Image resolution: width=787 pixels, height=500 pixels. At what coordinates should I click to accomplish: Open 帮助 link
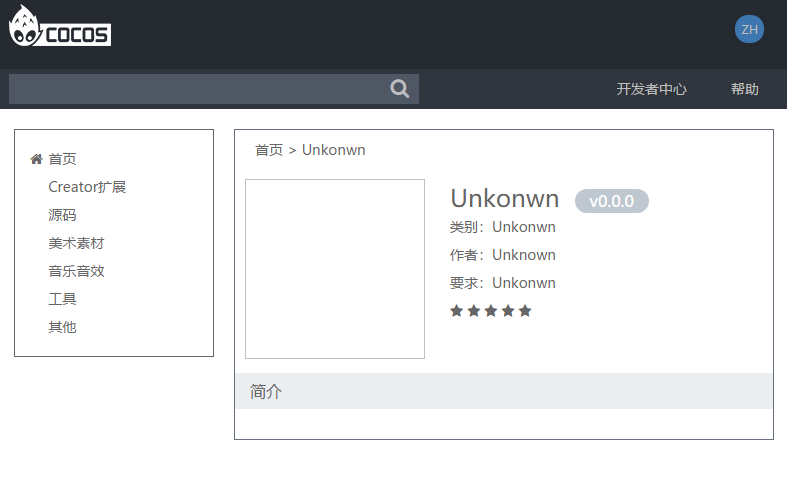744,89
